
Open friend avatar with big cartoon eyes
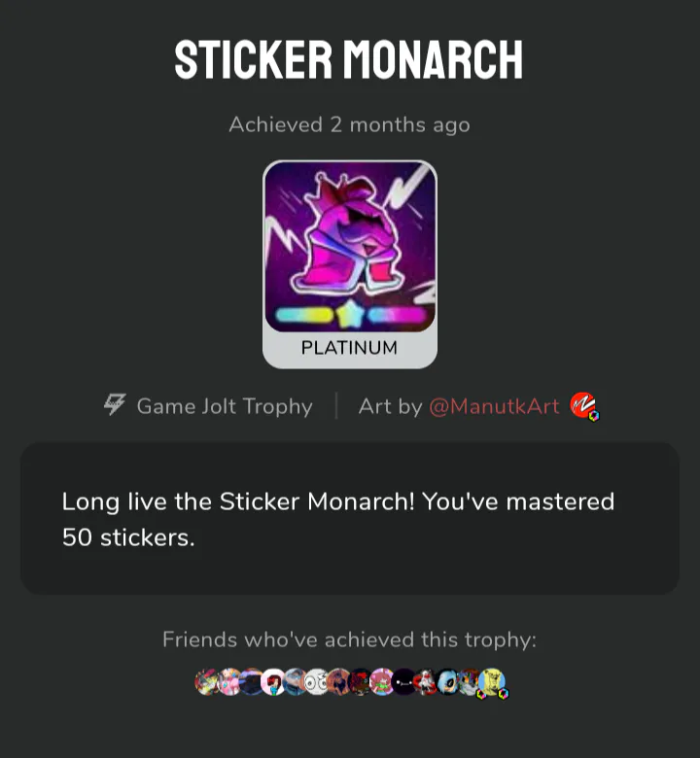[x=317, y=682]
